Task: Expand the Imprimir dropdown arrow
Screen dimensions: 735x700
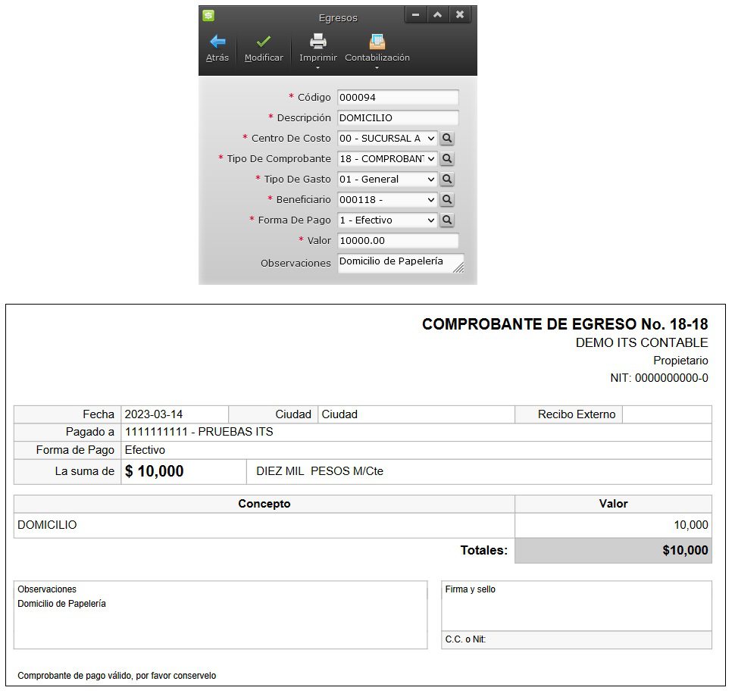Action: [x=317, y=68]
